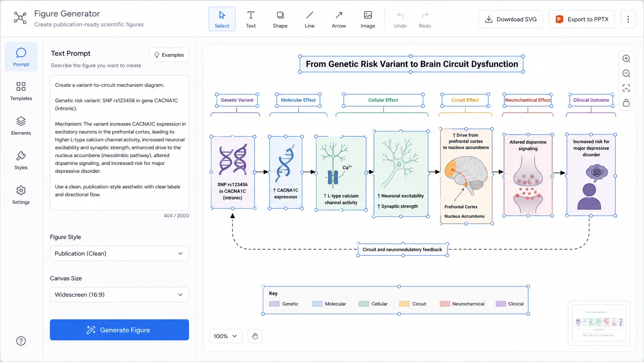Click the fit-to-screen icon
Screen dimensions: 644x362
pyautogui.click(x=626, y=88)
